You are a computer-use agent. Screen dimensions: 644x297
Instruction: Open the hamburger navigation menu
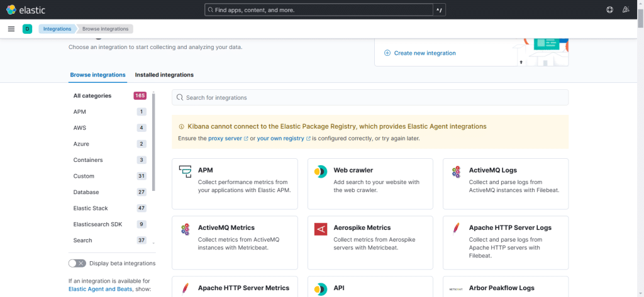click(x=11, y=29)
